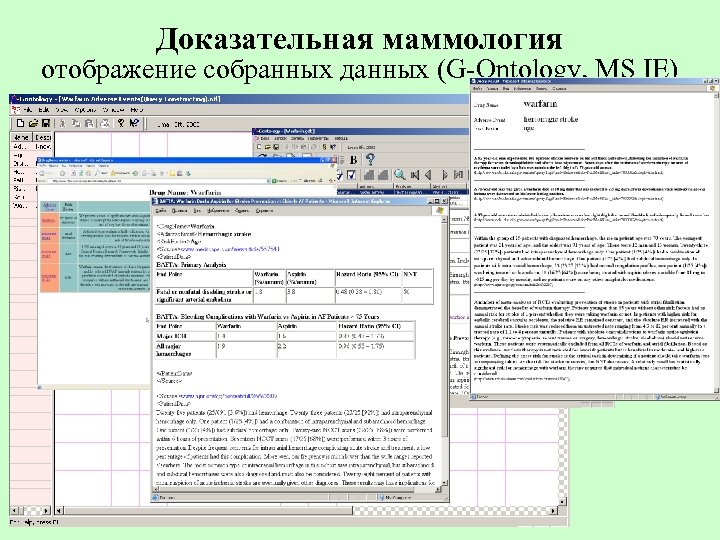720x540 pixels.
Task: Click Copy icon in main G-Ontology toolbar
Action: point(76,123)
